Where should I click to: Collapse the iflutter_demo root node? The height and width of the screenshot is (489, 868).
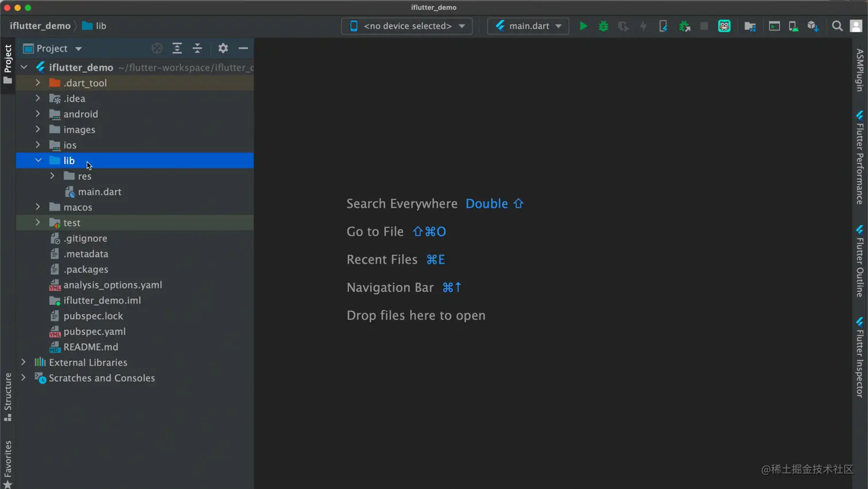pos(24,67)
